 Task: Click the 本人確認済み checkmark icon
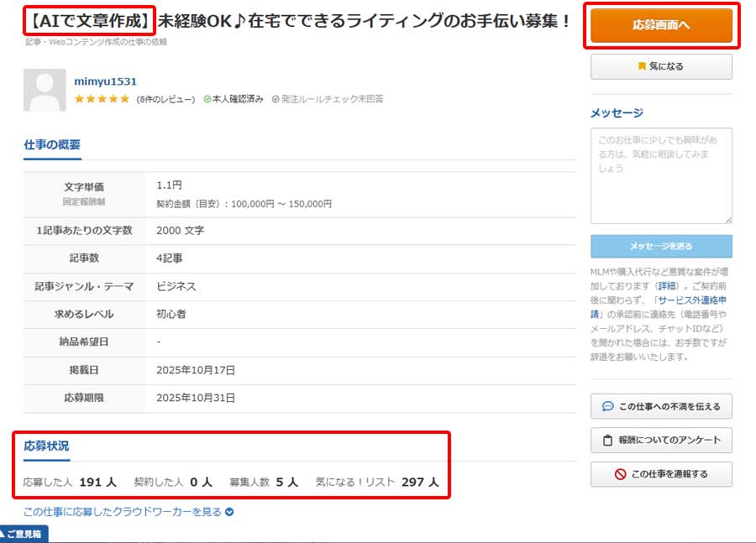(207, 99)
